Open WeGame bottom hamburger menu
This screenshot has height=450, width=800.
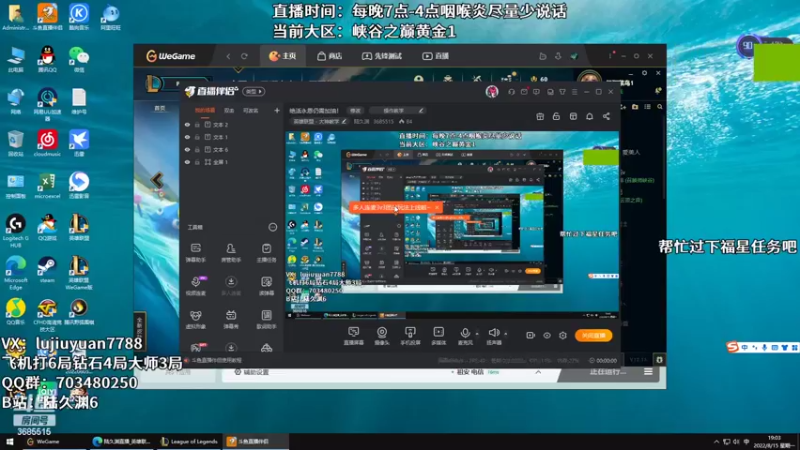pyautogui.click(x=648, y=372)
